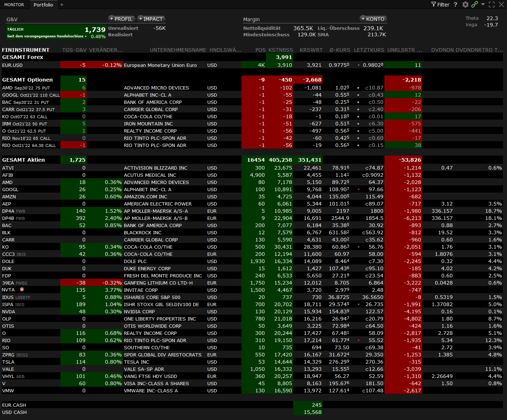This screenshot has width=507, height=420.
Task: Click the KONTO button in Margin section
Action: coord(373,19)
